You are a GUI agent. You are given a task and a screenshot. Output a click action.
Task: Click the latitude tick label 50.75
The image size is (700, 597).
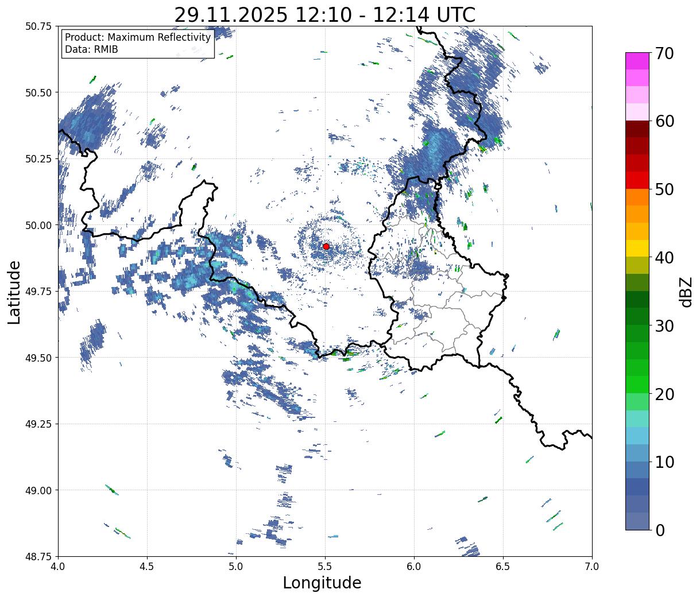tap(38, 26)
